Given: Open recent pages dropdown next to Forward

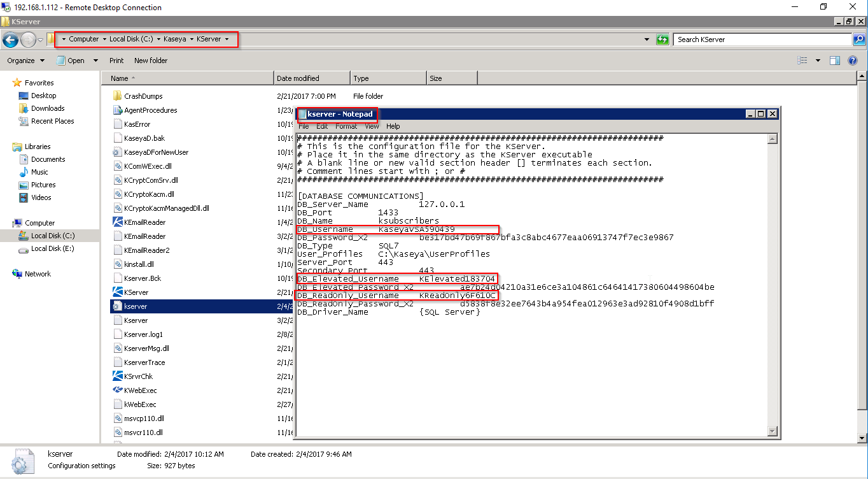Looking at the screenshot, I should 40,40.
